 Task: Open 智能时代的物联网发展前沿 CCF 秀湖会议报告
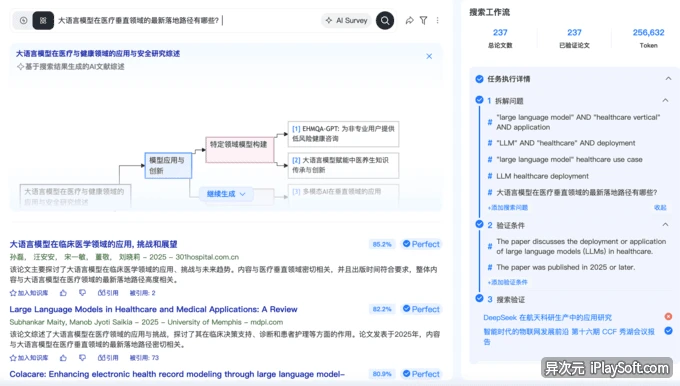click(x=569, y=337)
